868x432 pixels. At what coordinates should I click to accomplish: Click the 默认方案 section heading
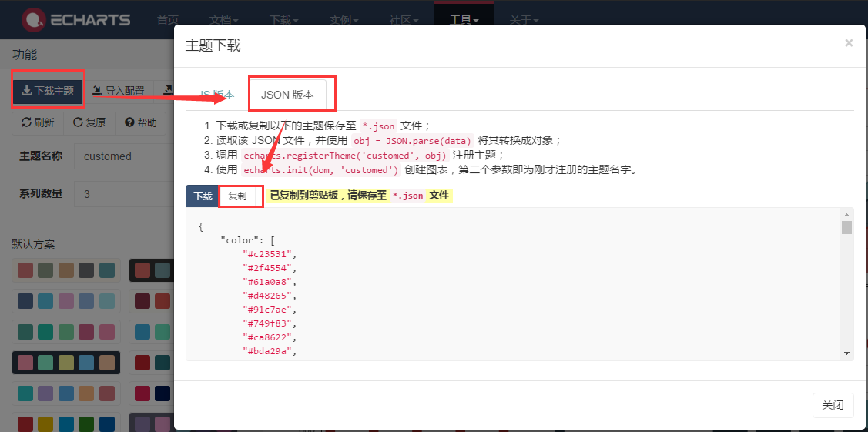coord(33,244)
